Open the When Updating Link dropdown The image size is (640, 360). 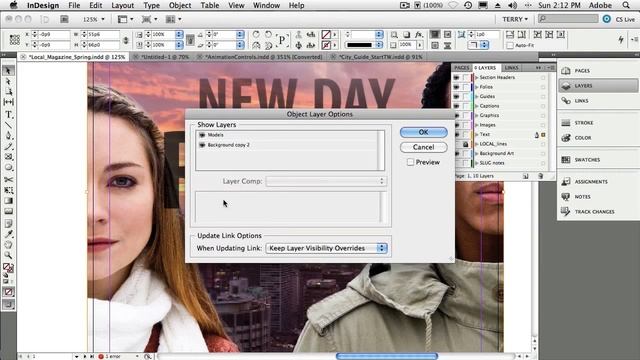326,248
